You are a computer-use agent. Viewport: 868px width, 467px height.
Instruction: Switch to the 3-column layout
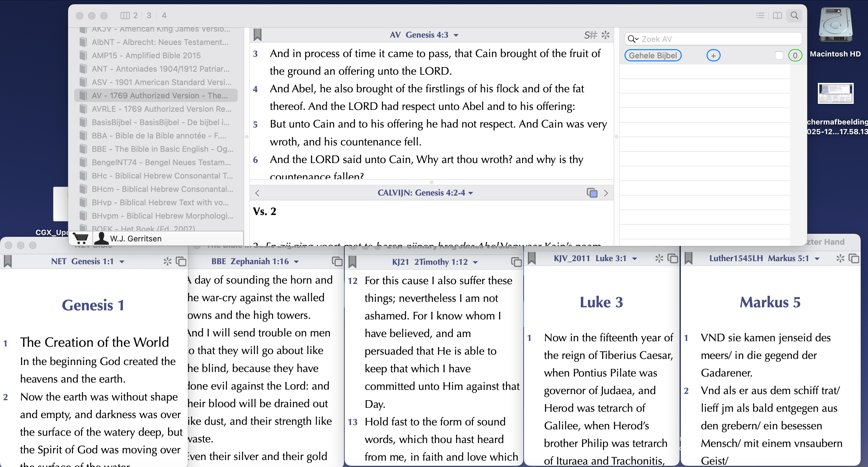click(149, 15)
